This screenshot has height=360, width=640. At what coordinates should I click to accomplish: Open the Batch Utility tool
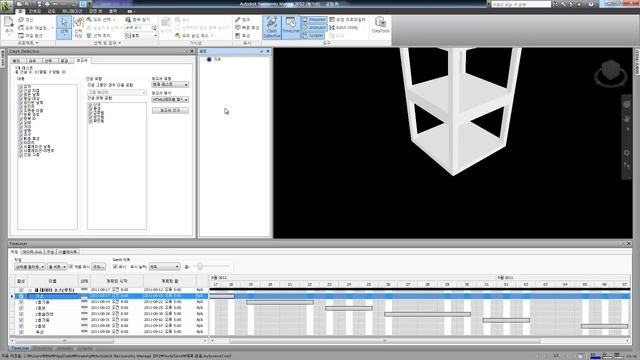[x=344, y=27]
